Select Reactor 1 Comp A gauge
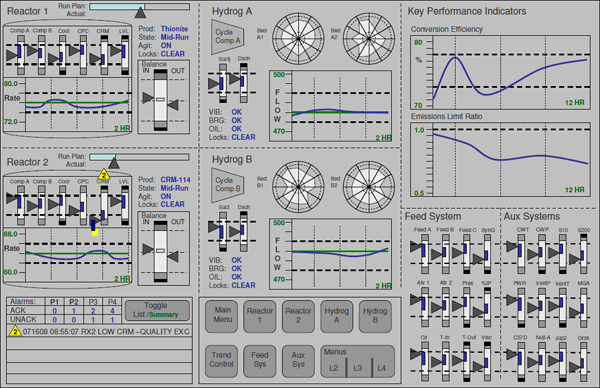 tap(21, 55)
